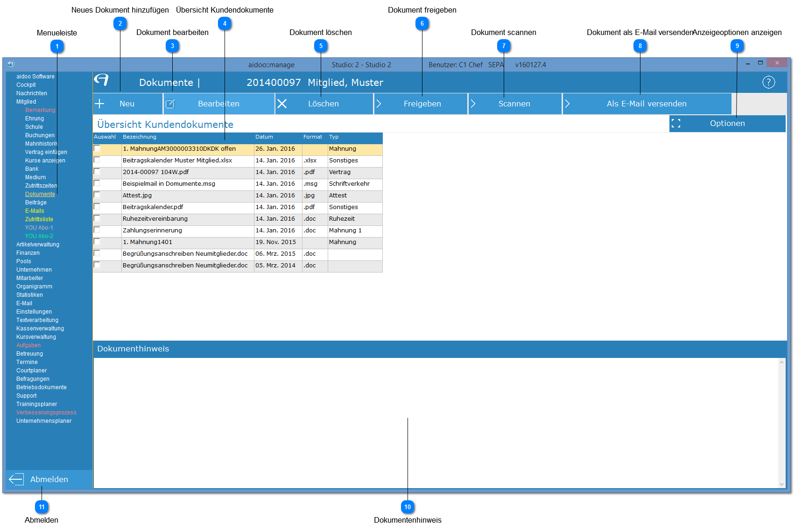This screenshot has width=795, height=532.
Task: Click Dokumenthinweis scrollbar up arrow
Action: click(782, 362)
